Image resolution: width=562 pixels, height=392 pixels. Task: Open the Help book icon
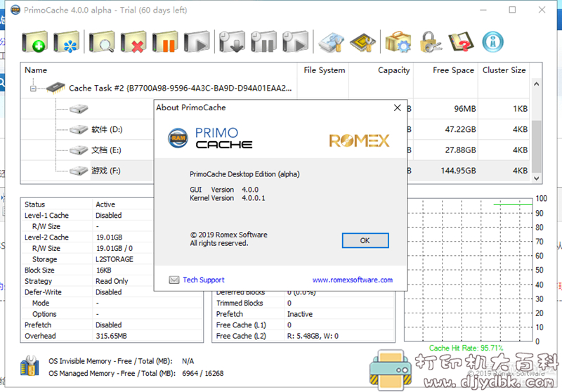tap(461, 42)
